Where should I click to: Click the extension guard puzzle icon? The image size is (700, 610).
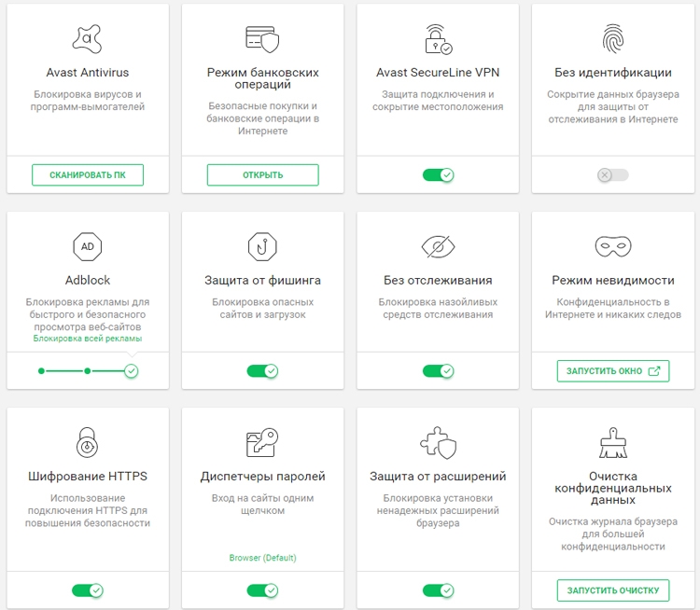tap(438, 443)
